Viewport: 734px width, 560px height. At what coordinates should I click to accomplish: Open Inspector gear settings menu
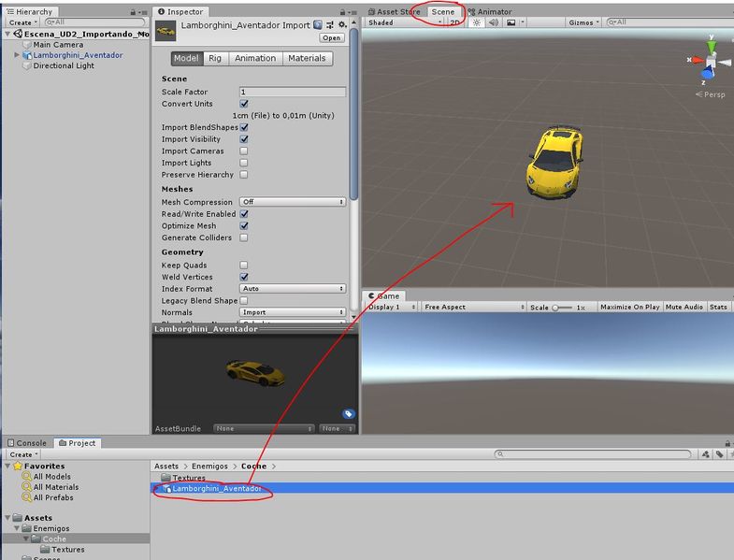pos(342,25)
